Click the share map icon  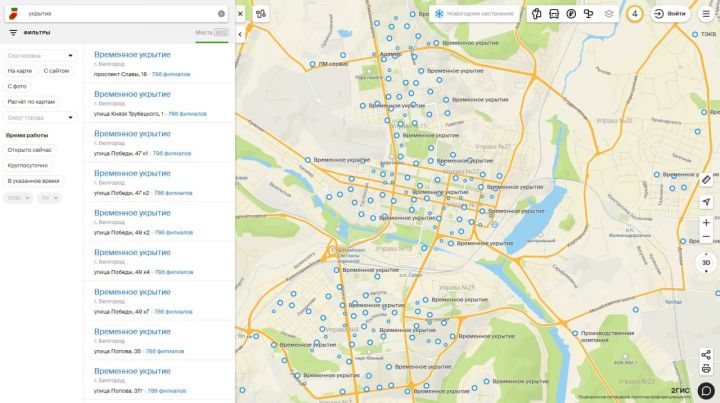pyautogui.click(x=706, y=354)
